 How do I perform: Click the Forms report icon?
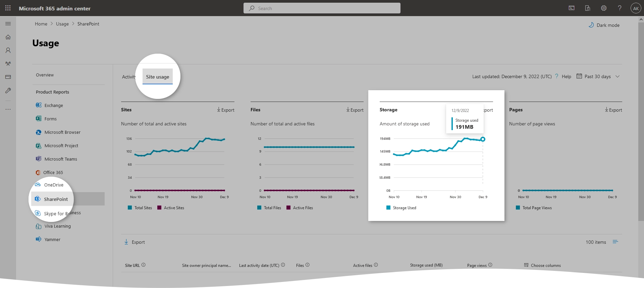39,119
